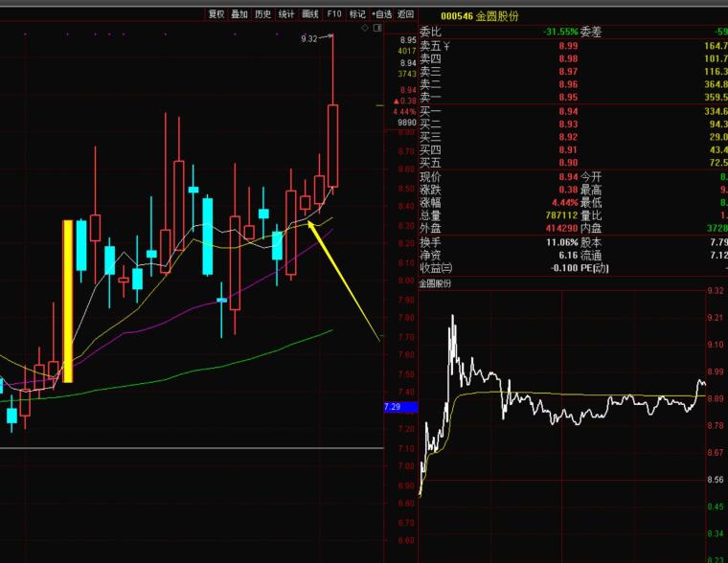Screen dimensions: 728x563
Task: Click the ¥ icon next to 卖五
Action: (x=446, y=46)
